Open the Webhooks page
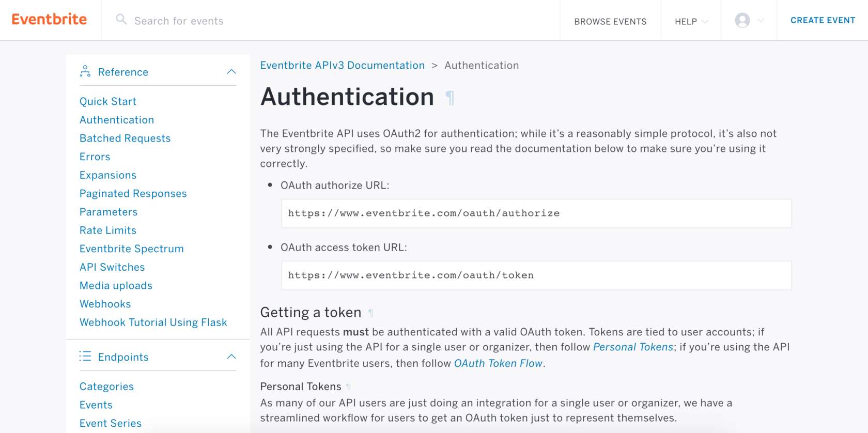This screenshot has width=868, height=433. coord(105,304)
